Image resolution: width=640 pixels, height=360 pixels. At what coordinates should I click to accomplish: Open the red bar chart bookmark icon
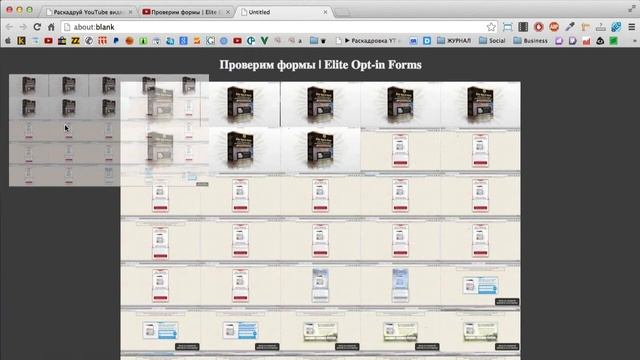[586, 40]
